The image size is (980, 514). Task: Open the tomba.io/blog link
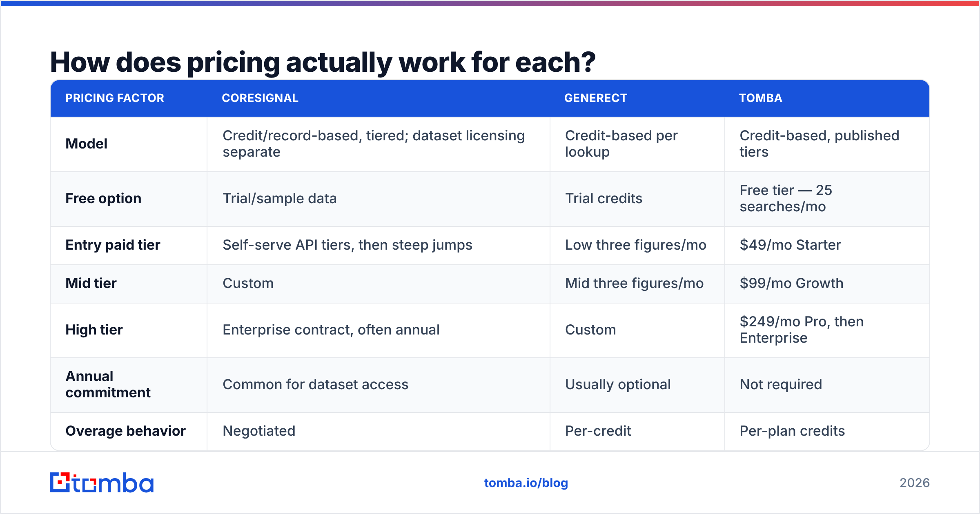click(x=526, y=483)
